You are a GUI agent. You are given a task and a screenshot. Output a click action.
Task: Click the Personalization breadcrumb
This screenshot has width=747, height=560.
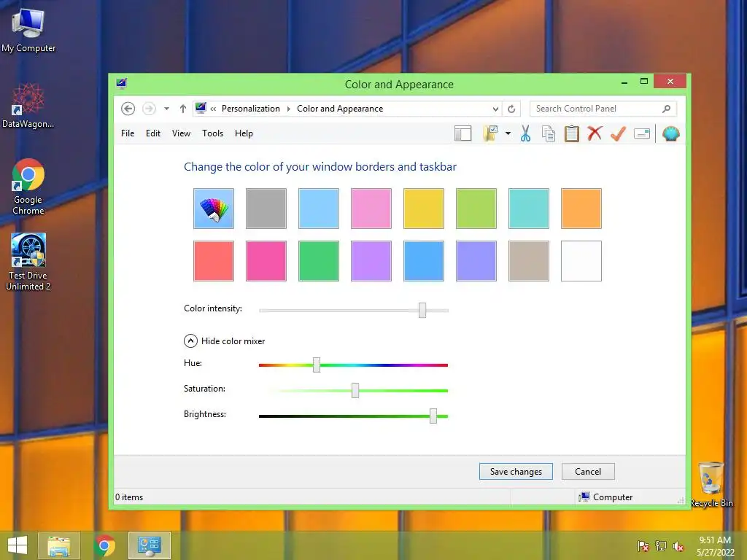coord(251,109)
